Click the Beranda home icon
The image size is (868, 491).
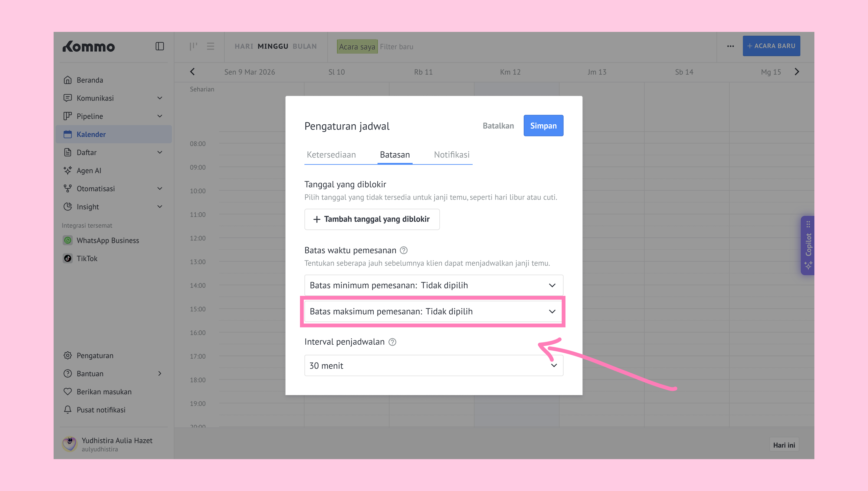click(68, 80)
